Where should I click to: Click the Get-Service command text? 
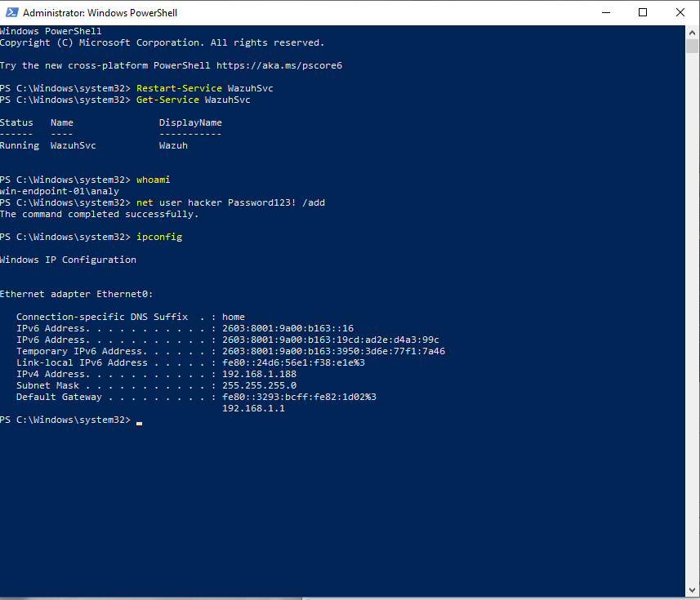tap(168, 100)
